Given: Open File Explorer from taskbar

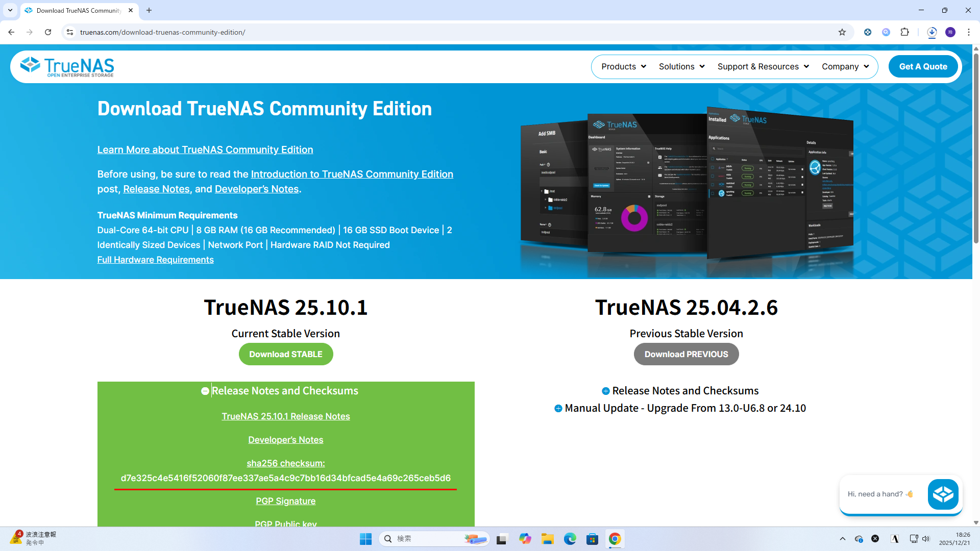Looking at the screenshot, I should [x=548, y=539].
